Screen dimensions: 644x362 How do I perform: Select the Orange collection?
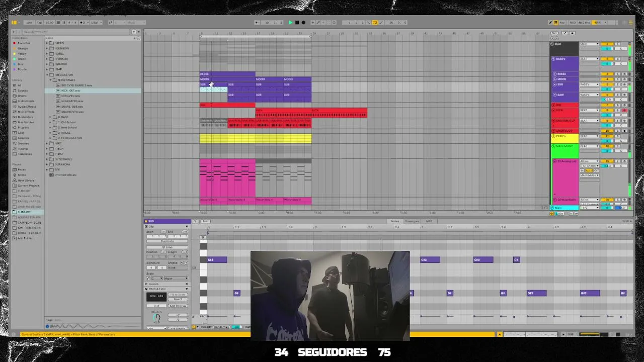[23, 48]
